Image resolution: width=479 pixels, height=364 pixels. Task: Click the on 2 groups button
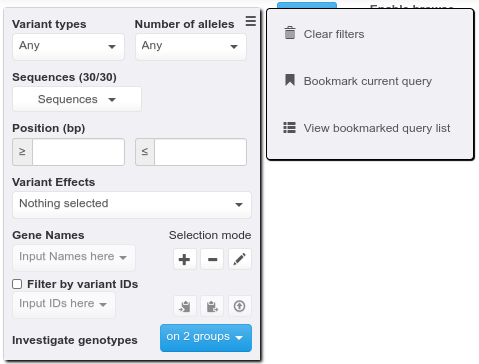pyautogui.click(x=206, y=338)
